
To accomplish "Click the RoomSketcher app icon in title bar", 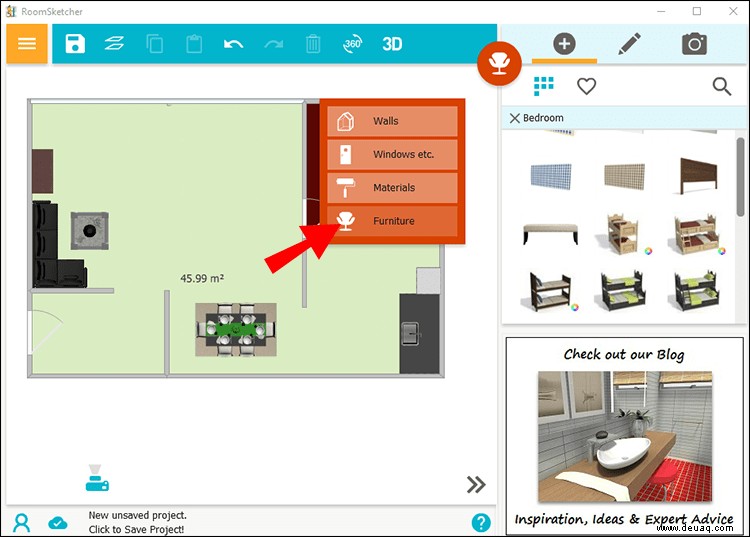I will coord(11,11).
